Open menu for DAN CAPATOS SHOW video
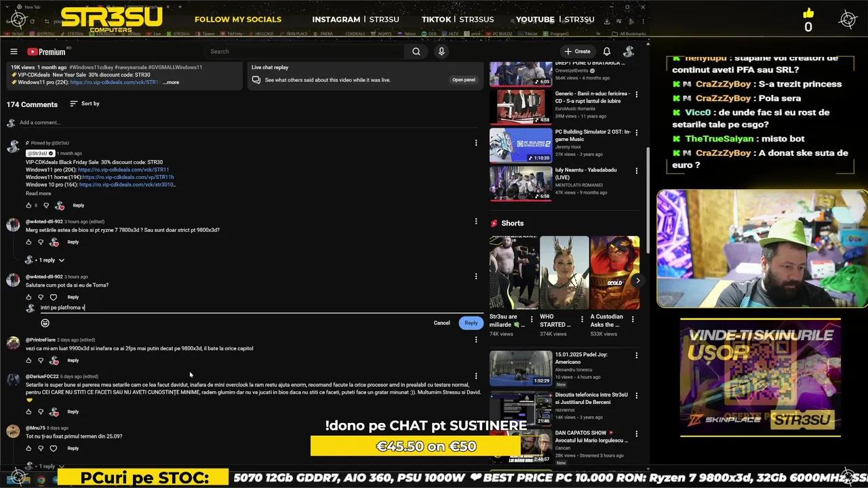This screenshot has height=488, width=868. tap(636, 432)
